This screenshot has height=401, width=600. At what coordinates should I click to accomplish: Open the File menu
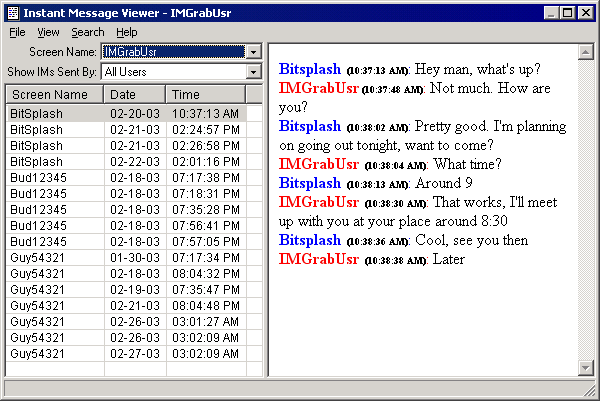pos(17,33)
